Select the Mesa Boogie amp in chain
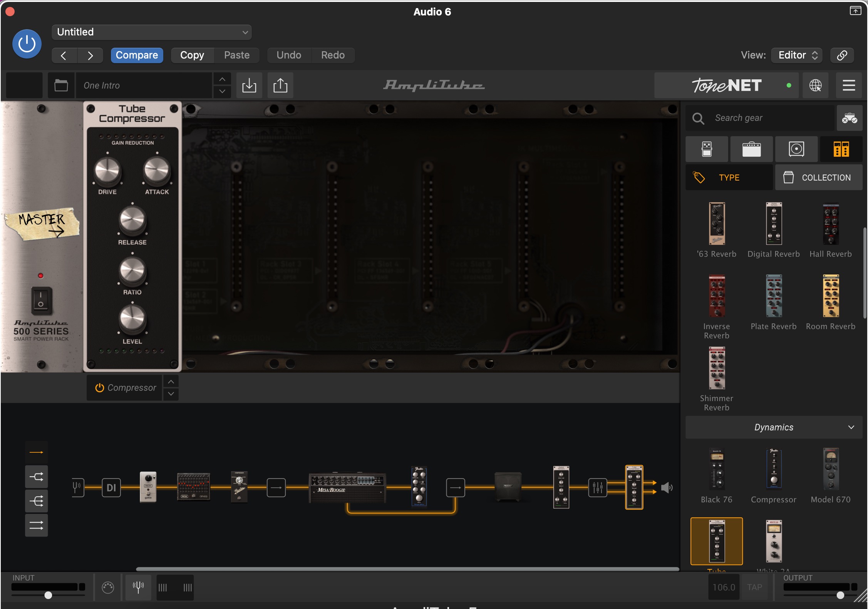868x609 pixels. 347,487
